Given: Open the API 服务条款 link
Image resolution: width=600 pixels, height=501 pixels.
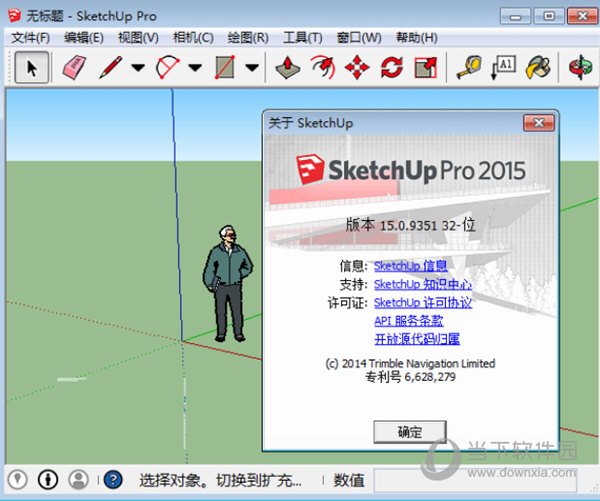Looking at the screenshot, I should [409, 321].
